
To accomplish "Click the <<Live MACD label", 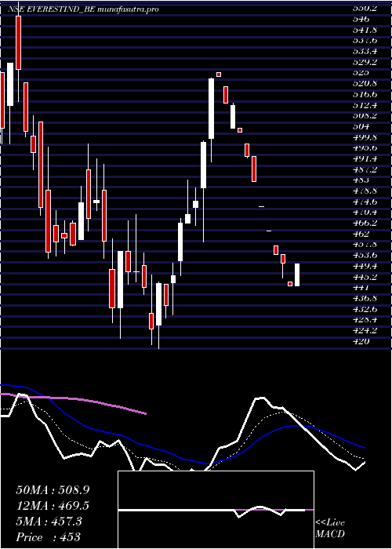I will [x=330, y=528].
